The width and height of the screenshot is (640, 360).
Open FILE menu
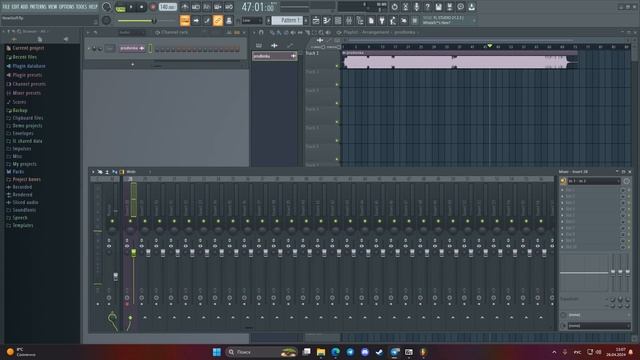pos(7,7)
